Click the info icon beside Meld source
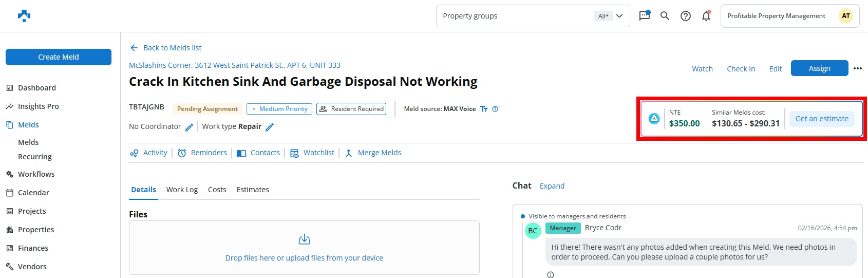The image size is (868, 278). click(495, 109)
